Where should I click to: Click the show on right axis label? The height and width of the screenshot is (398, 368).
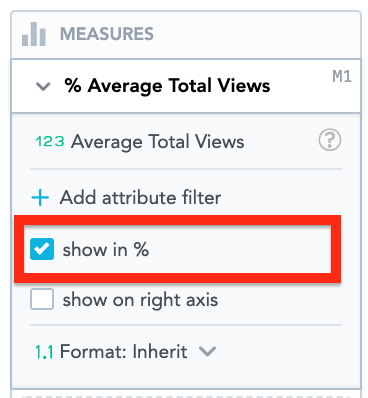(x=140, y=300)
